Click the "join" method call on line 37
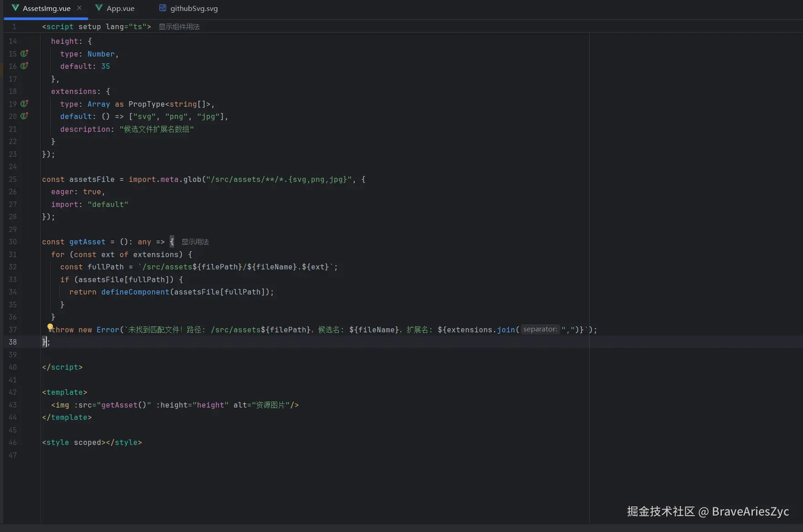 coord(506,330)
